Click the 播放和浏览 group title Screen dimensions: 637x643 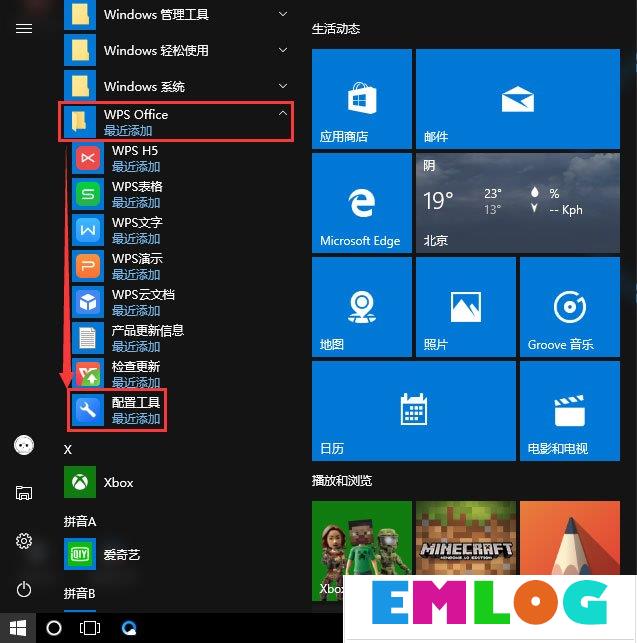(342, 480)
